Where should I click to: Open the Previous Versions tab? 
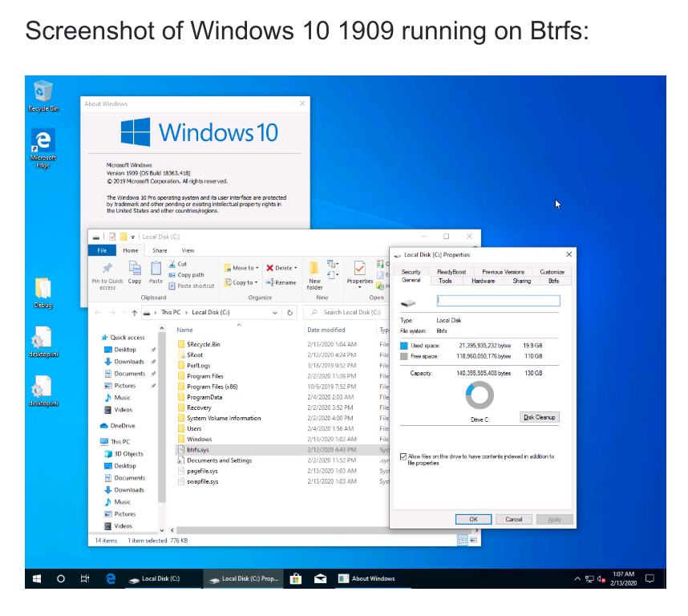coord(504,272)
